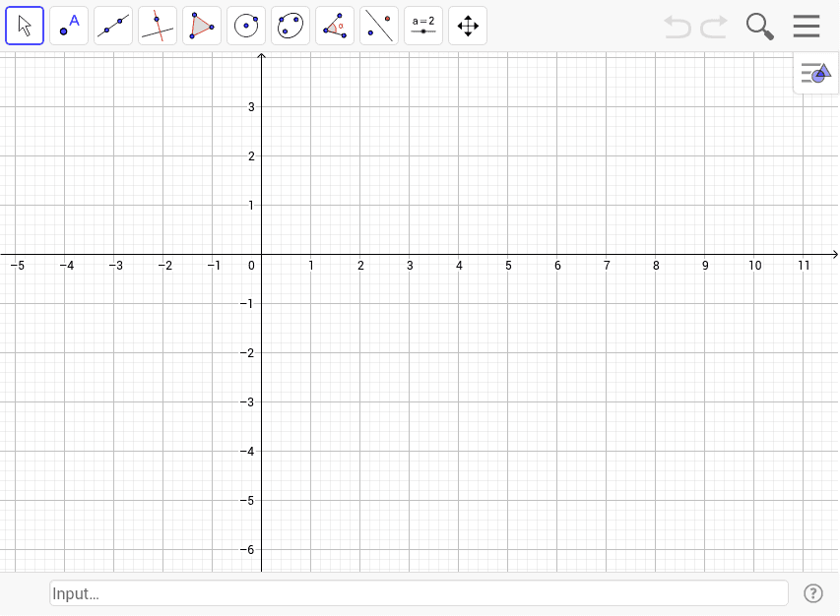Select Move Graphics View tool
Screen dimensions: 840x616
pyautogui.click(x=468, y=26)
